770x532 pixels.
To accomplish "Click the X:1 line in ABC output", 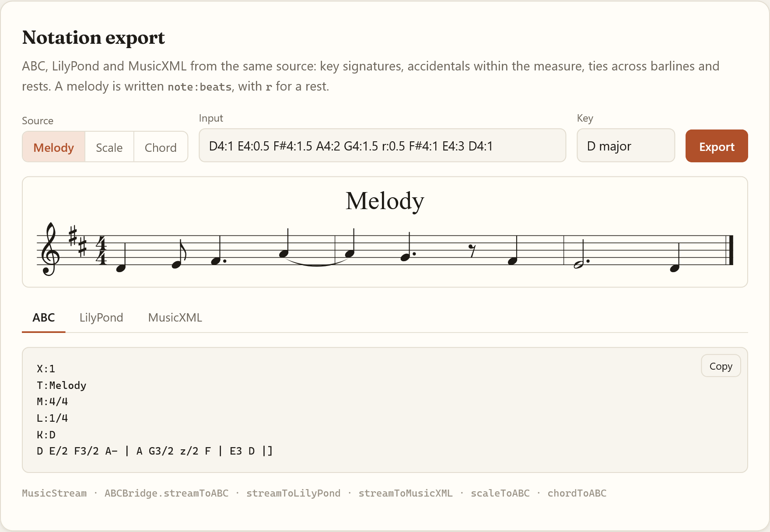I will (46, 369).
